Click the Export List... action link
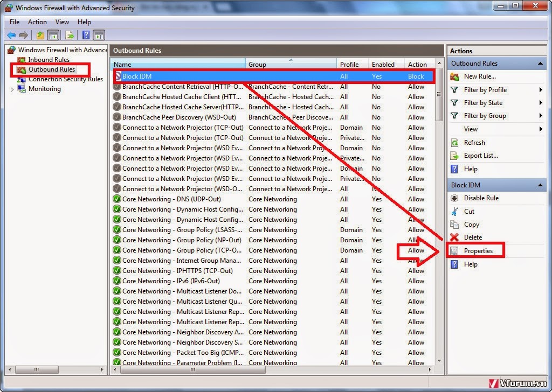552x392 pixels. tap(481, 156)
